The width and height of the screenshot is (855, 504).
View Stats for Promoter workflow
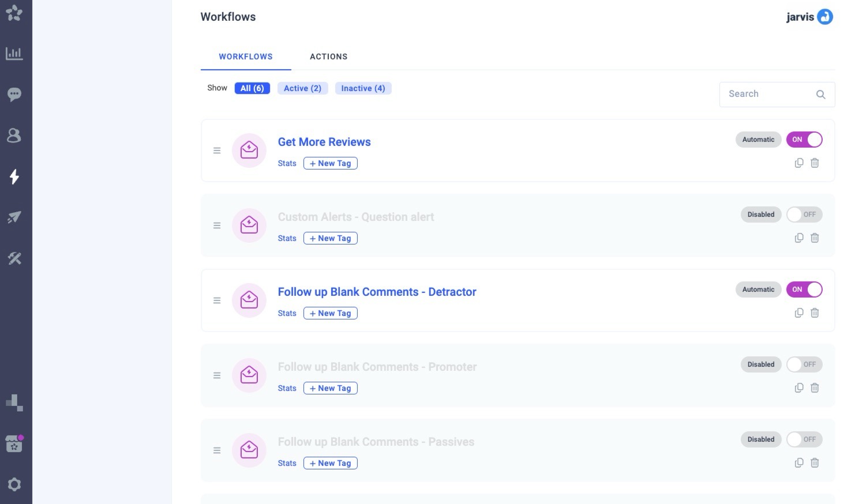(x=287, y=388)
